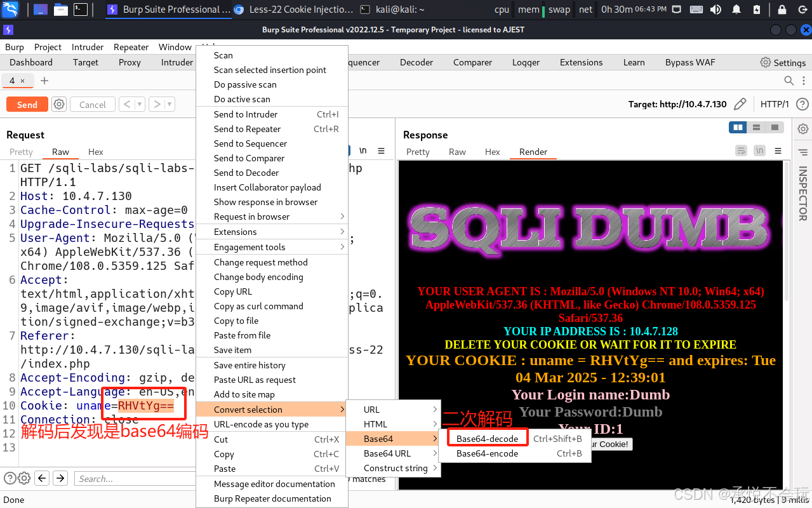Image resolution: width=812 pixels, height=508 pixels.
Task: Jump to previous search match arrow
Action: pos(42,478)
